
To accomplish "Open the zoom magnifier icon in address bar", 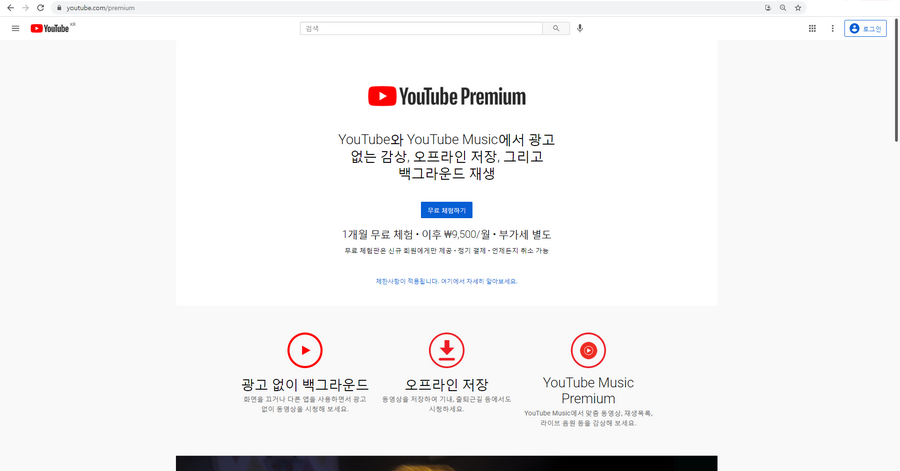I will coord(783,8).
